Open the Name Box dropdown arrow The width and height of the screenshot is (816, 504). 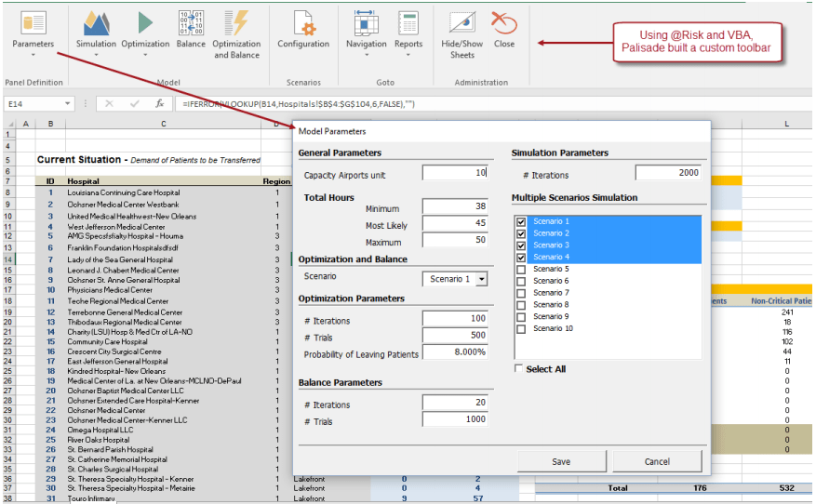[68, 104]
